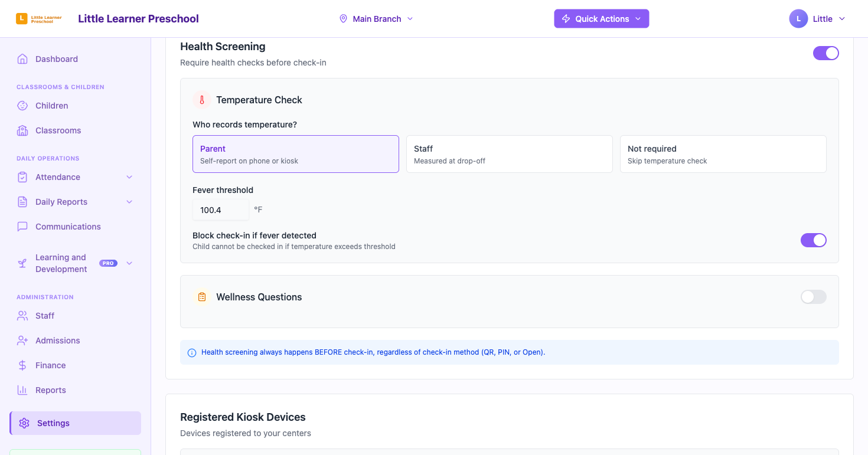This screenshot has height=455, width=868.
Task: Click the Registered Kiosk Devices heading
Action: (x=243, y=417)
